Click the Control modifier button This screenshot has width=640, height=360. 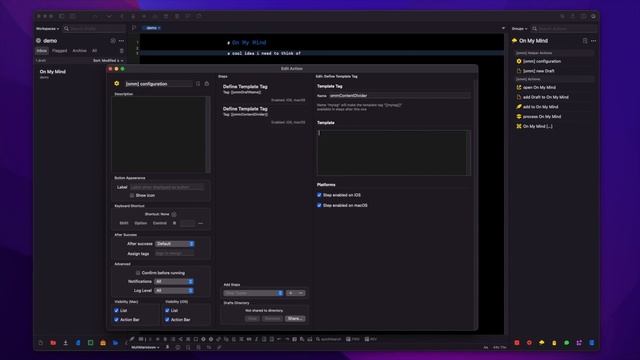coord(160,223)
